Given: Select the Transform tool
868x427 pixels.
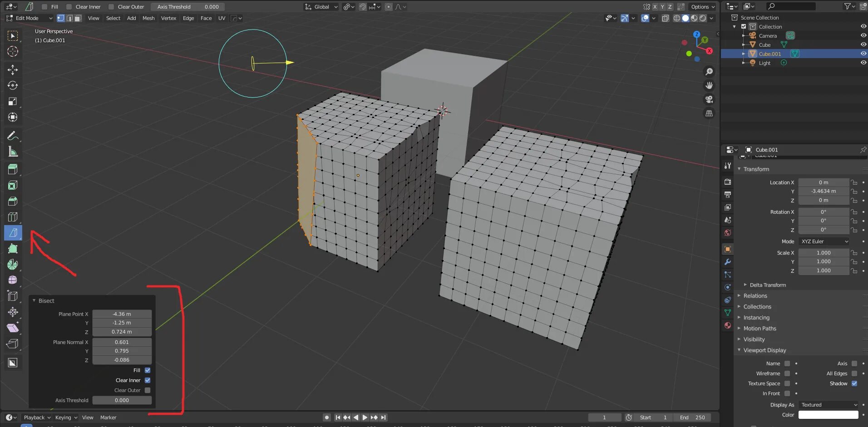Looking at the screenshot, I should pos(13,117).
